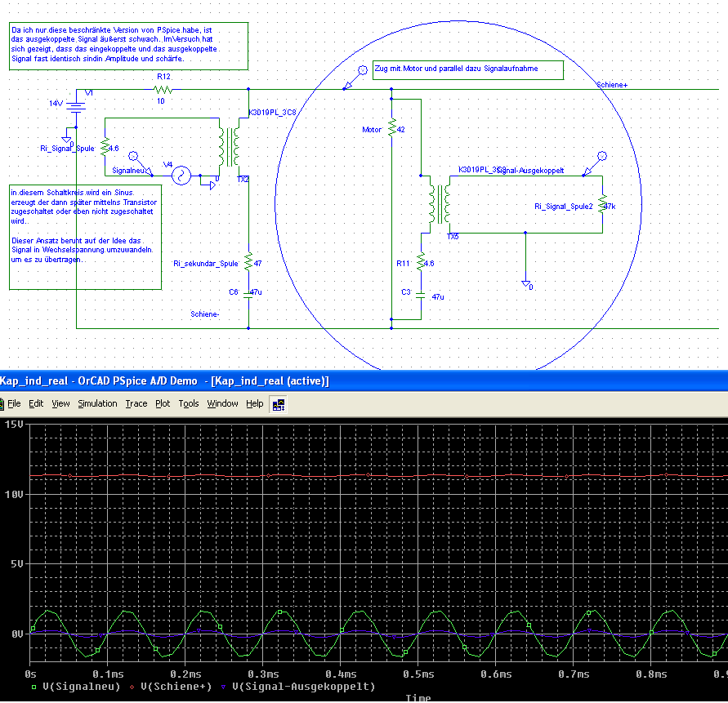Select the V(Schiene+) trace label
728x703 pixels.
click(176, 687)
